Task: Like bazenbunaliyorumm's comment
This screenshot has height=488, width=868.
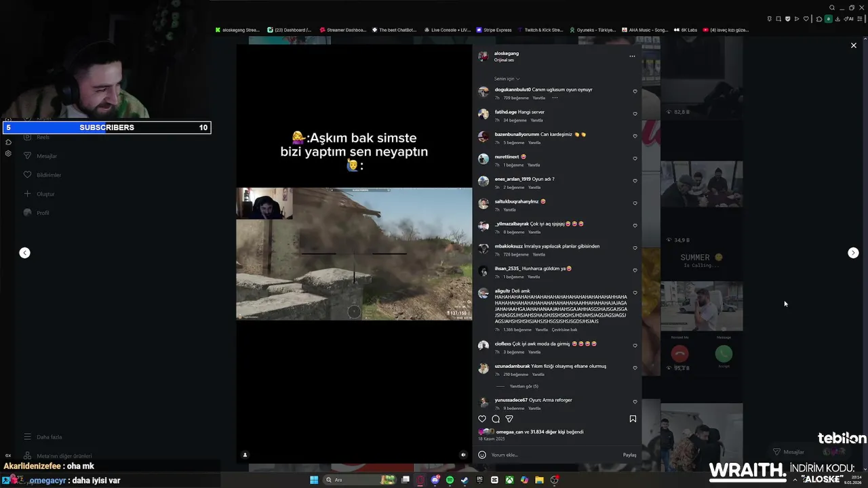Action: pos(635,136)
